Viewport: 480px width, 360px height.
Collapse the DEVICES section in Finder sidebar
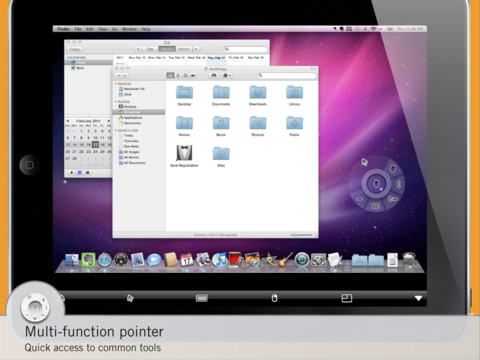click(x=116, y=84)
